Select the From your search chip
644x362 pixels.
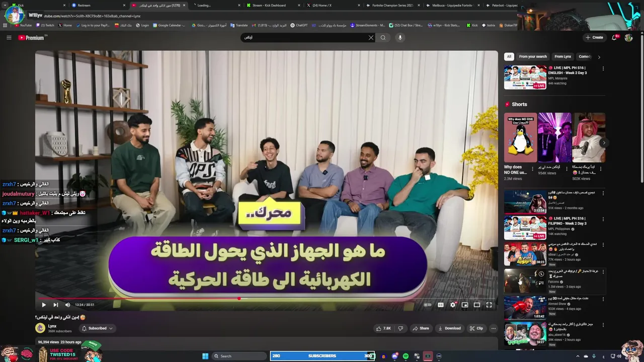[533, 57]
